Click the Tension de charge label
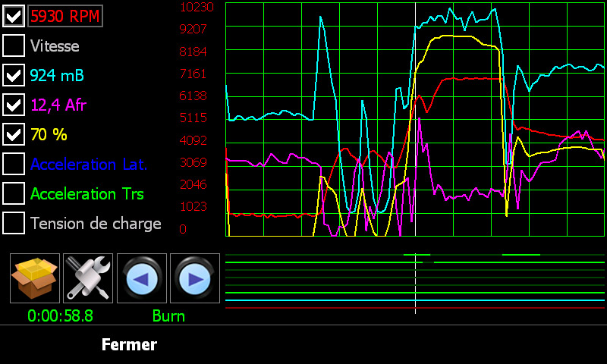 (x=96, y=224)
